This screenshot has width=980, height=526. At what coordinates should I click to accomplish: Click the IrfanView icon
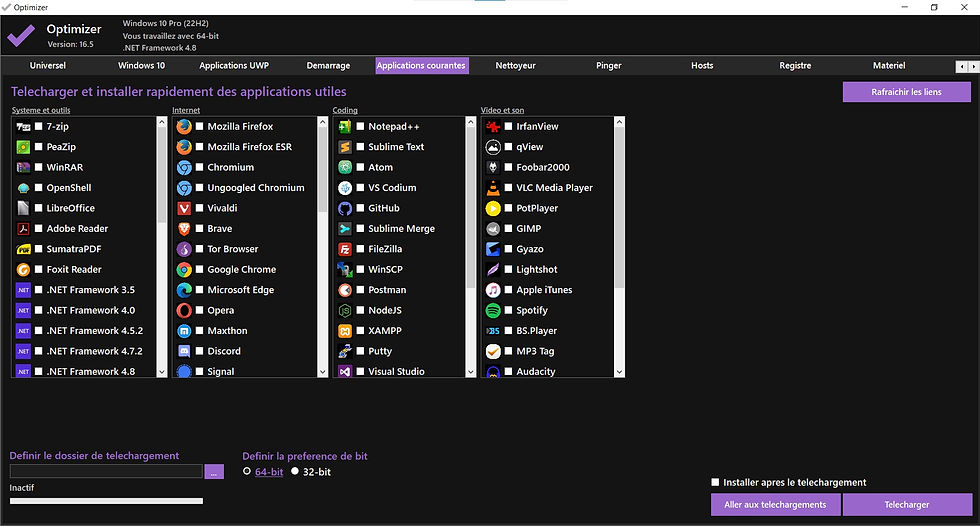(493, 127)
